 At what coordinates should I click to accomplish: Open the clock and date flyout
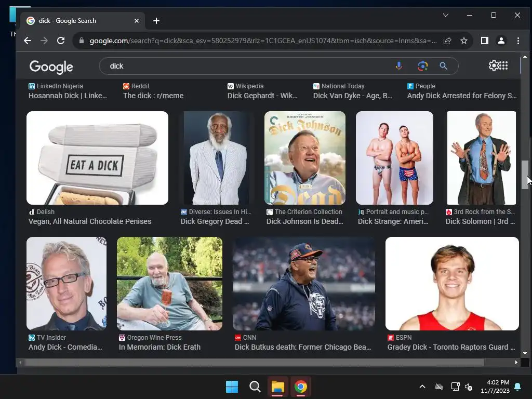tap(495, 387)
